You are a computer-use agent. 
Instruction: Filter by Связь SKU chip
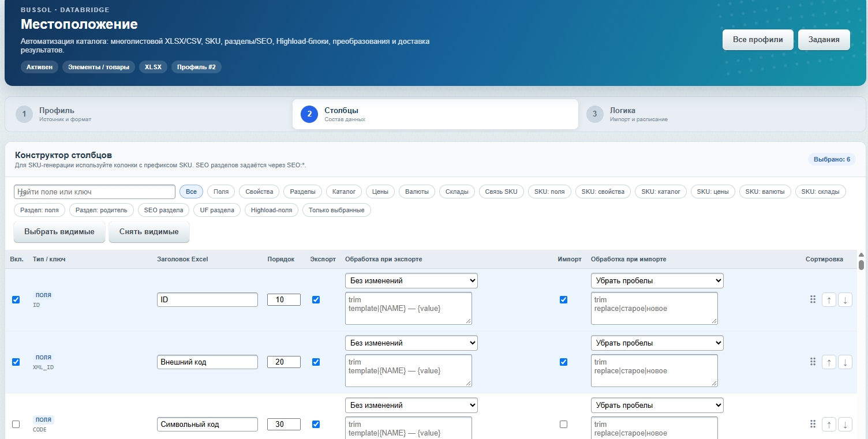(x=501, y=192)
